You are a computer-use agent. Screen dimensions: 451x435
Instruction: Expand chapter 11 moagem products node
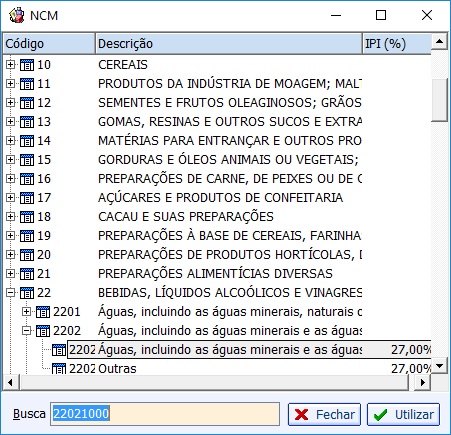click(10, 83)
